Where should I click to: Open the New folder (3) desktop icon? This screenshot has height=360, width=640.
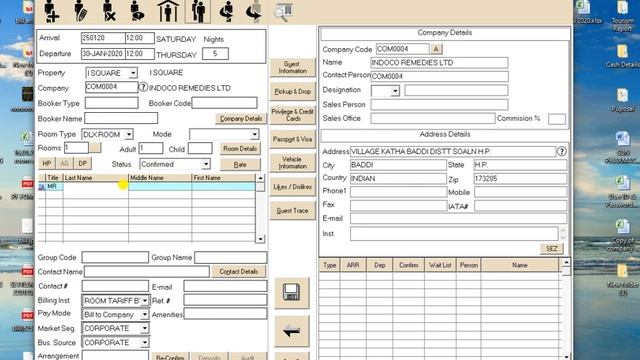(x=622, y=280)
